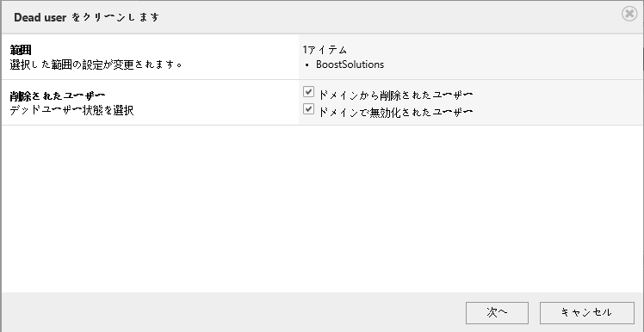Uncheck ドメインから削除されたユーザー checkbox
The image size is (644, 332).
coord(308,92)
